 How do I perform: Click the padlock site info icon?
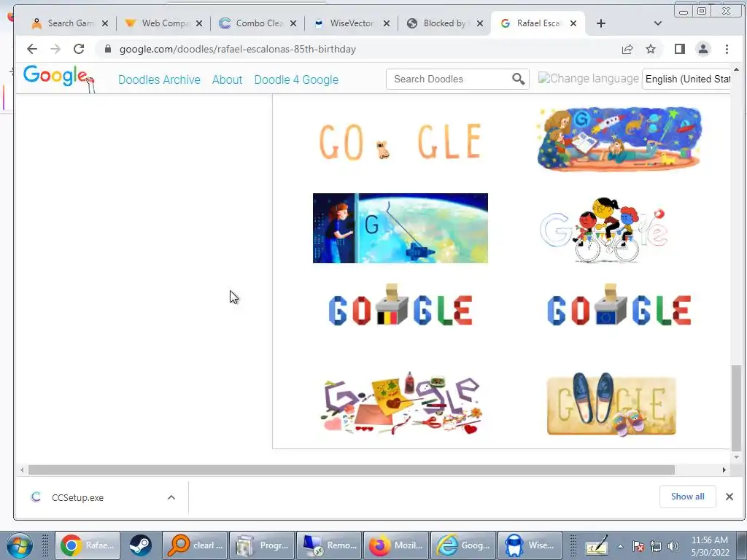point(108,49)
